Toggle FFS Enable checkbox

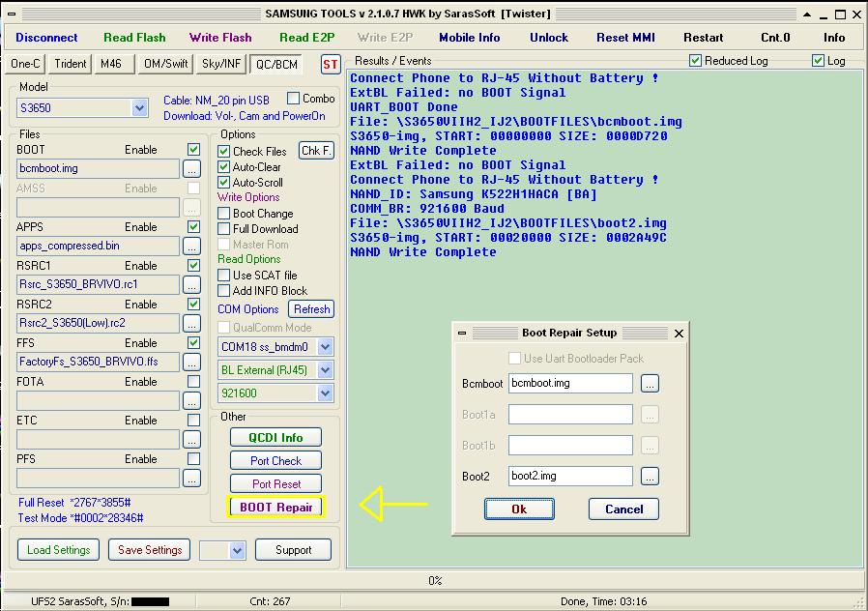point(193,343)
